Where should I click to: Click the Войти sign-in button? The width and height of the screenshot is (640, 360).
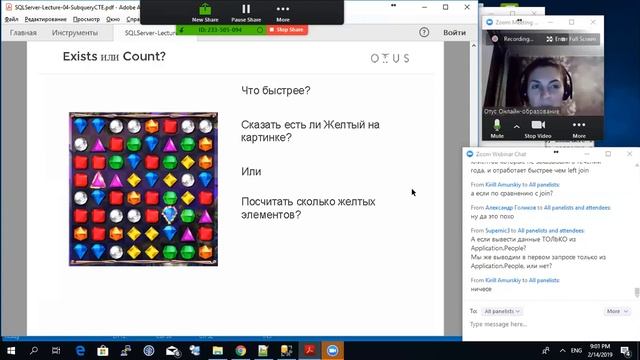coord(454,33)
